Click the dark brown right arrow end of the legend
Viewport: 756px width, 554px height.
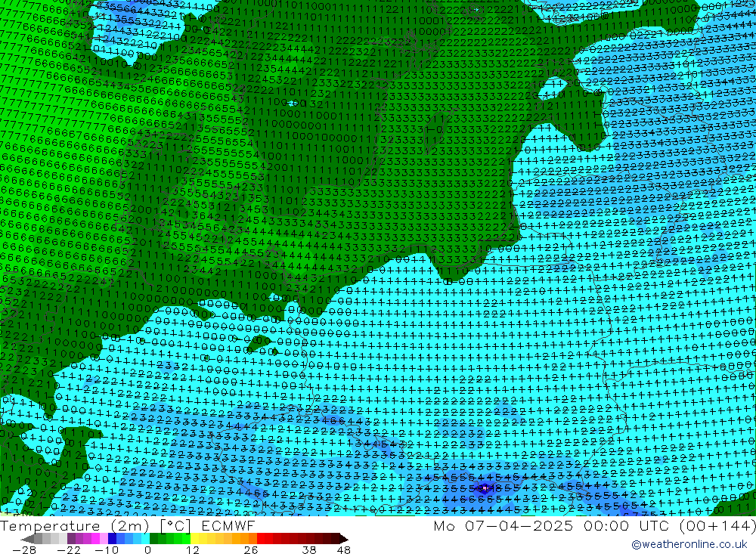tap(344, 539)
